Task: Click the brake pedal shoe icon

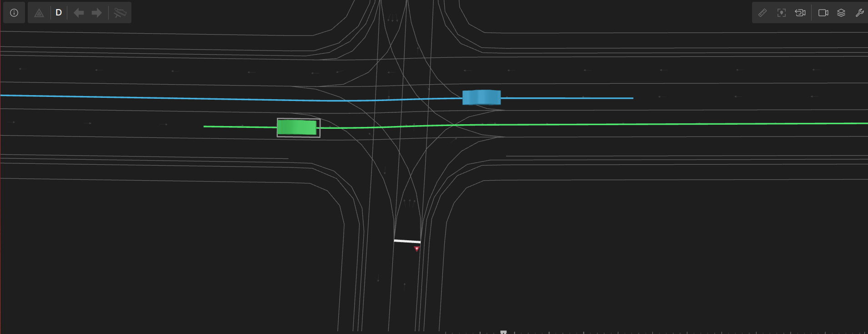Action: point(120,13)
